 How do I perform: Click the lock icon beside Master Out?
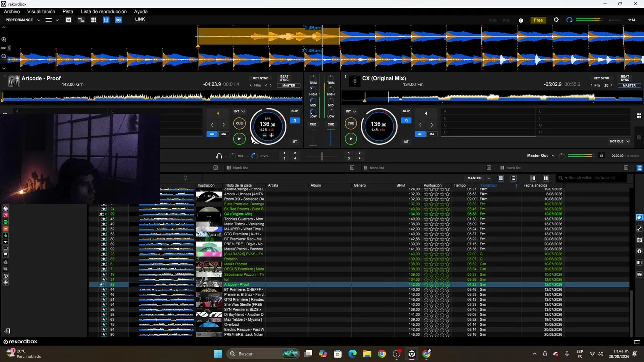click(601, 156)
